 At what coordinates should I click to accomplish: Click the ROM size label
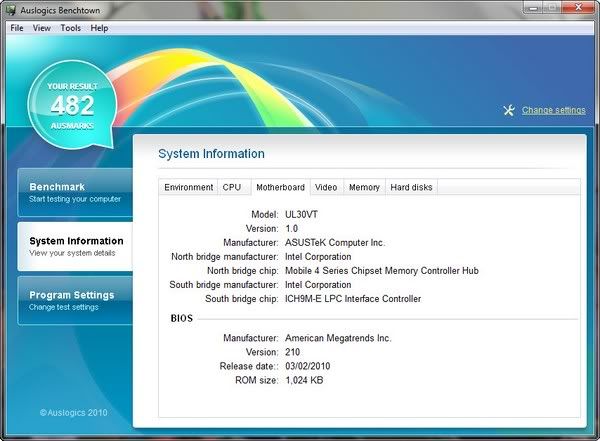(x=257, y=381)
